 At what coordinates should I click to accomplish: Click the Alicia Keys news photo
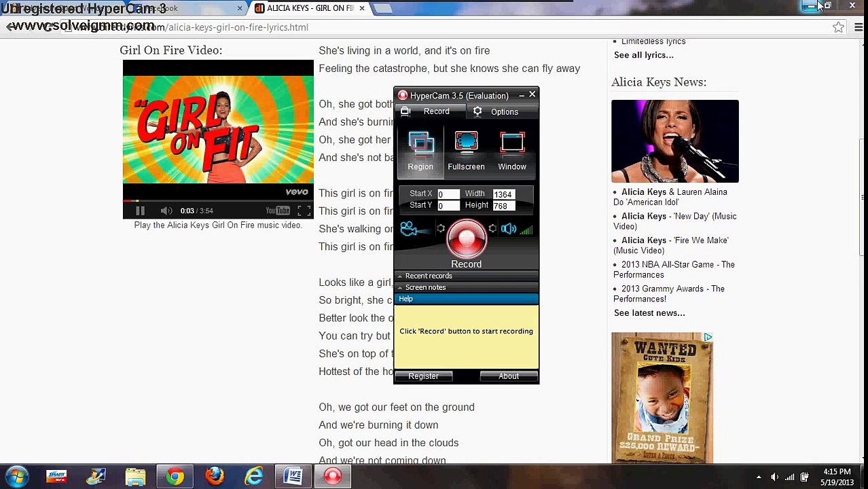pyautogui.click(x=675, y=141)
